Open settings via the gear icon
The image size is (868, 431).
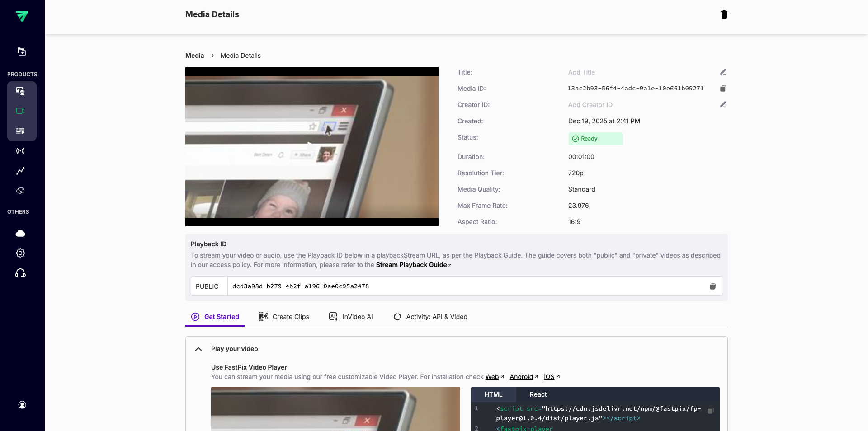point(20,253)
